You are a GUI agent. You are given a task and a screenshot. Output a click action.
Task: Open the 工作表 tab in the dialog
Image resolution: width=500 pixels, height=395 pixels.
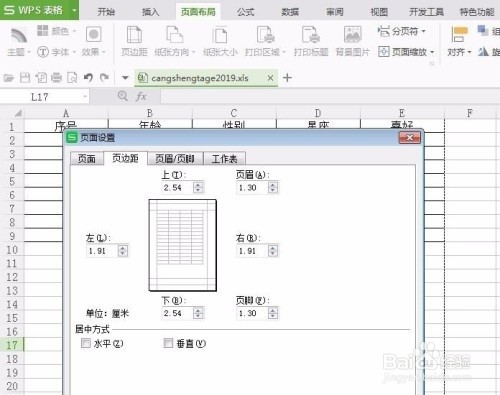pyautogui.click(x=224, y=159)
